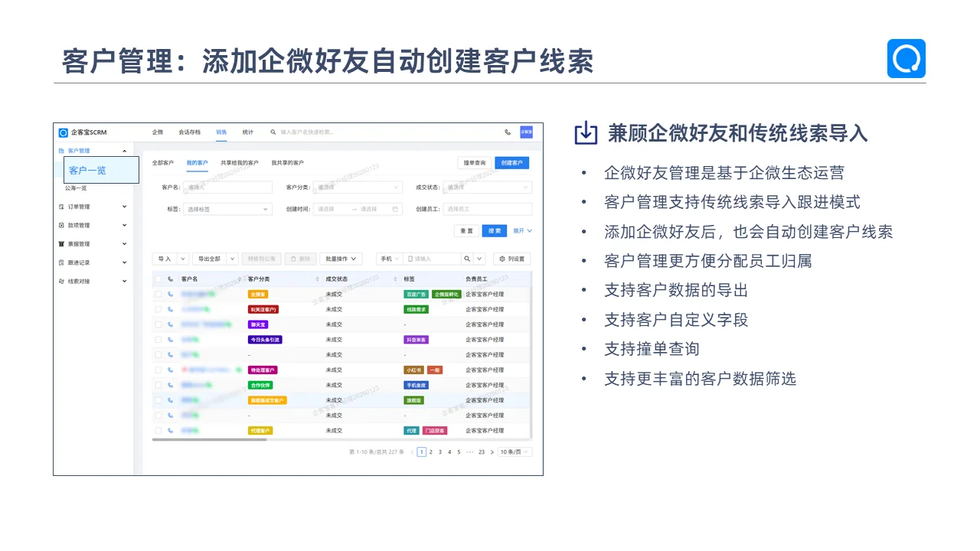980x551 pixels.
Task: Click the phone icon in the 合作伙伴 row
Action: (x=170, y=385)
